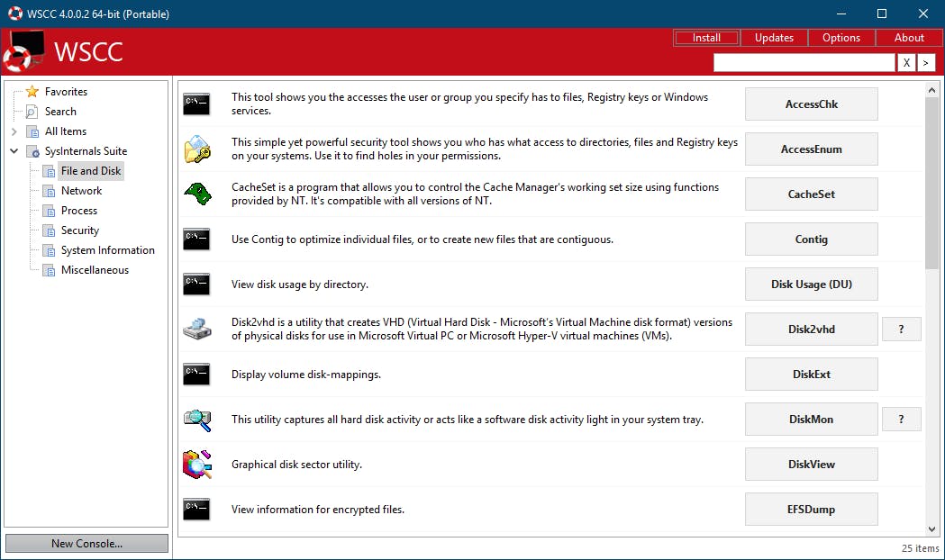This screenshot has height=560, width=945.
Task: Select the SysInternals Suite node
Action: pos(86,151)
